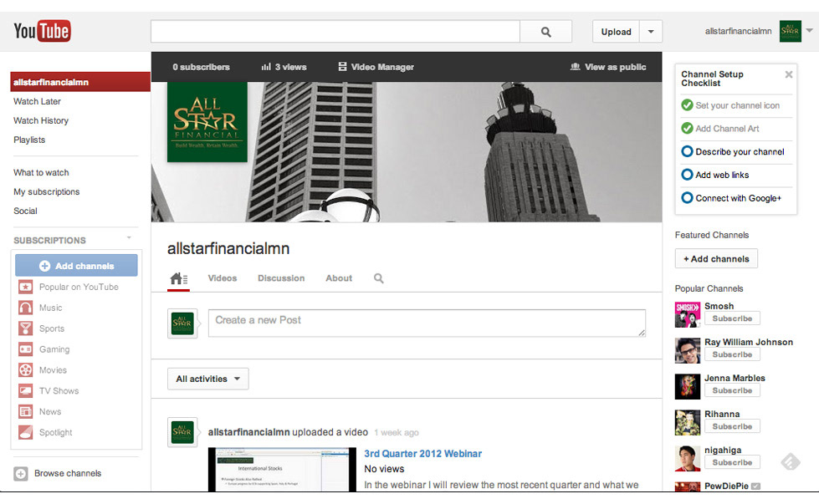Select the Gaming icon in subscriptions list
The image size is (819, 504).
coord(26,349)
